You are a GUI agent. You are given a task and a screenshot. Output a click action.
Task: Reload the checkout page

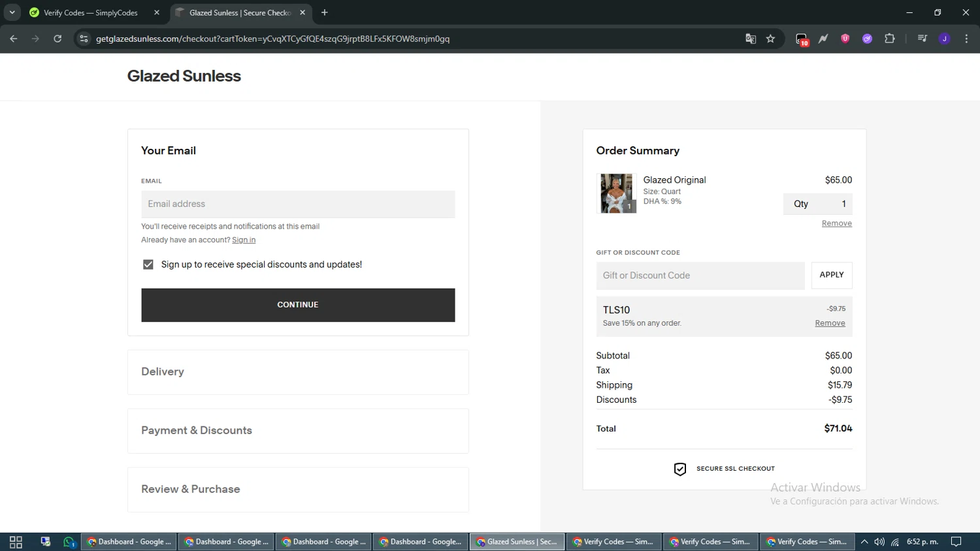click(x=57, y=39)
